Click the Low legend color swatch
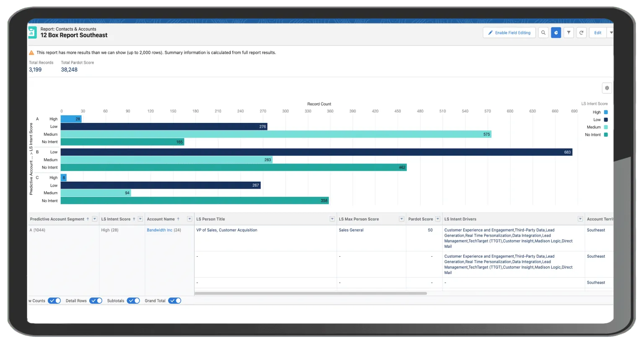Screen dimensions: 644x344 point(606,120)
